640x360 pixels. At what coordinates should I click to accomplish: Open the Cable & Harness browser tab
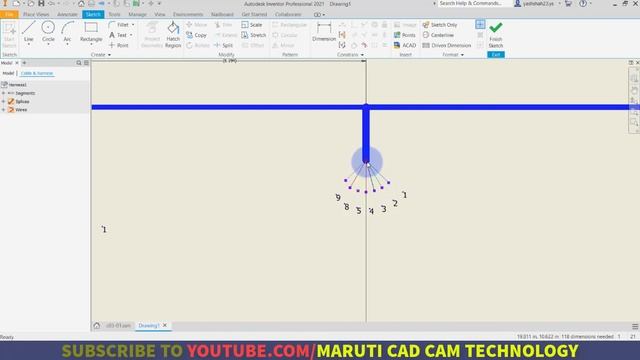click(x=37, y=73)
